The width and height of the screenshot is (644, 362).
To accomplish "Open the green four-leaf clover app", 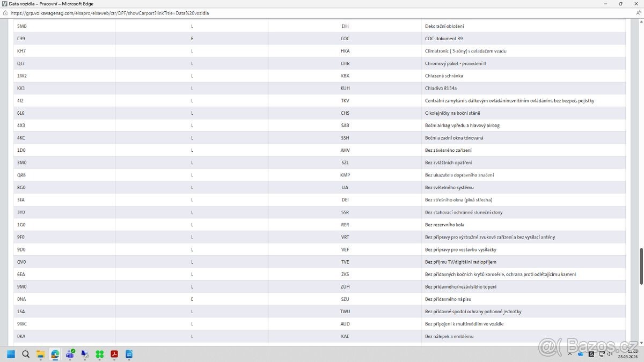I will (99, 354).
